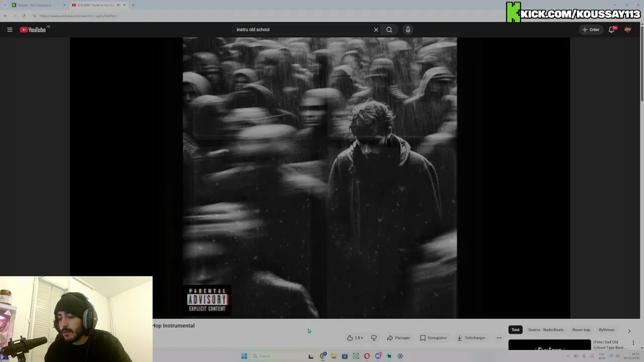The width and height of the screenshot is (644, 362).
Task: Open the YouTube hamburger guide menu
Action: (10, 30)
